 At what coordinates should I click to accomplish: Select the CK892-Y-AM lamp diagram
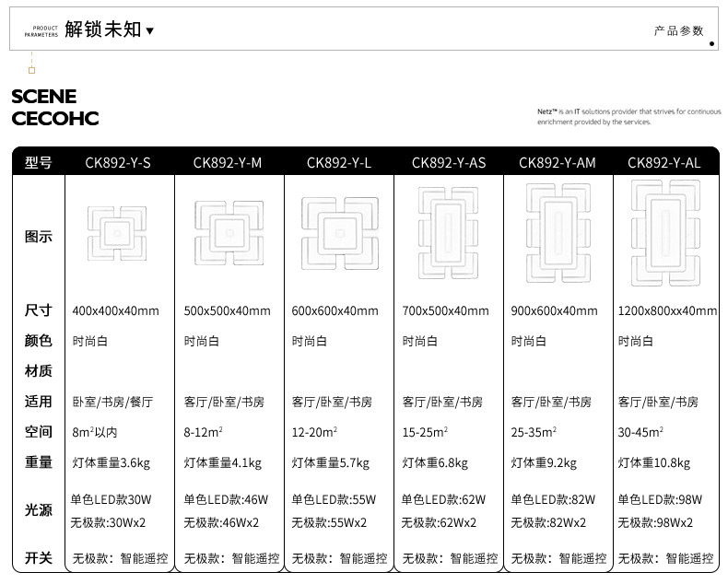coord(558,233)
